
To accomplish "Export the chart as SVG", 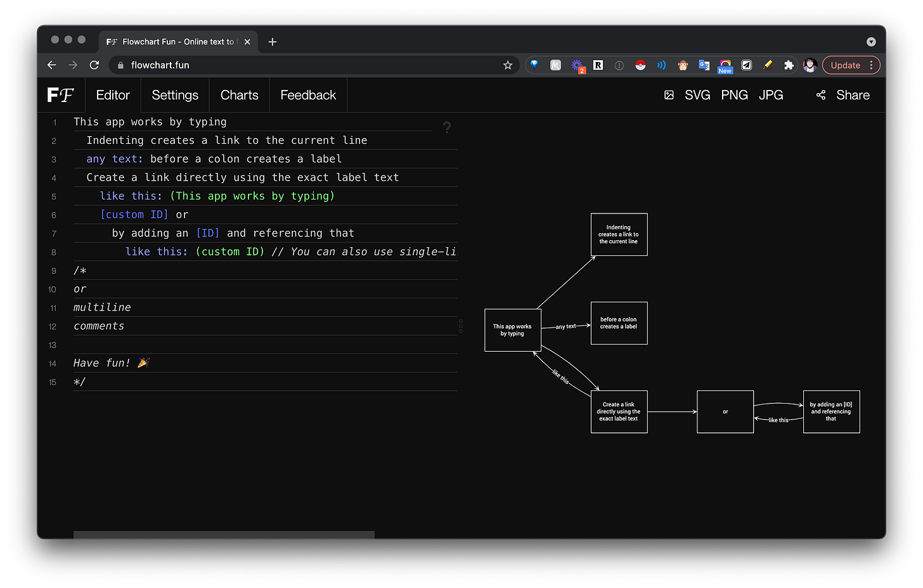I will (x=697, y=95).
